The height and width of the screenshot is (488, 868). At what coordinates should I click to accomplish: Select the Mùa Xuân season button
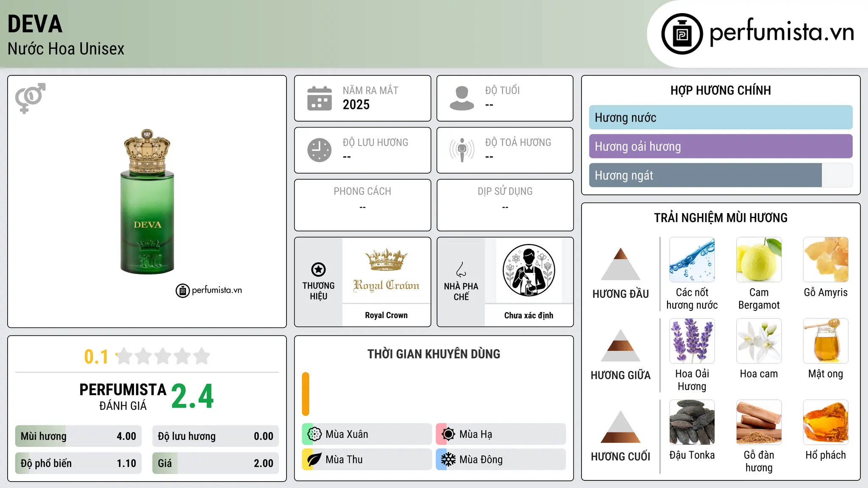[x=367, y=434]
